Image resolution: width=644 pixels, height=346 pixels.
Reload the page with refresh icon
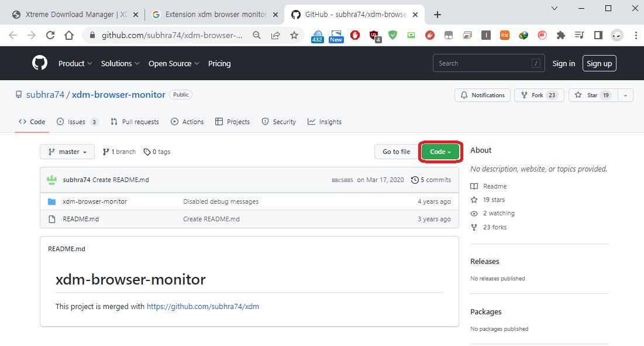click(50, 35)
